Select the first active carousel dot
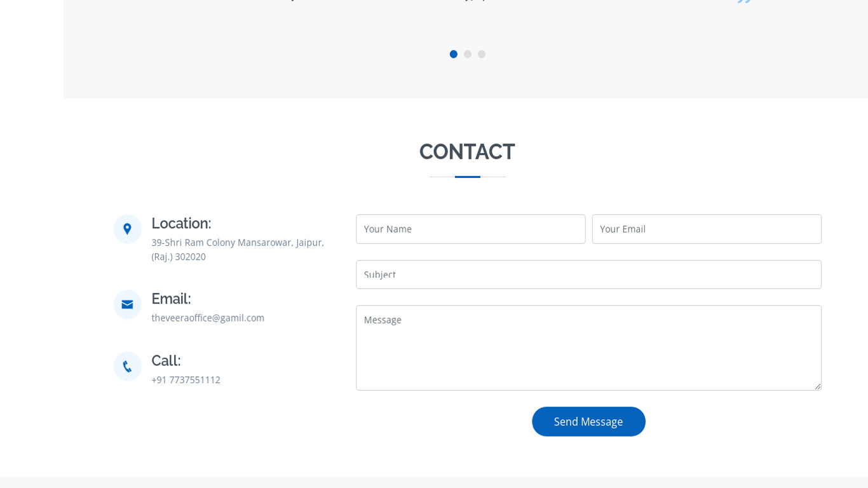 454,54
